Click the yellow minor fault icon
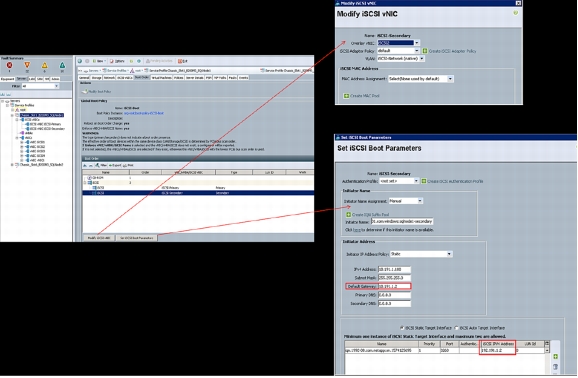The image size is (578, 378). click(x=45, y=65)
